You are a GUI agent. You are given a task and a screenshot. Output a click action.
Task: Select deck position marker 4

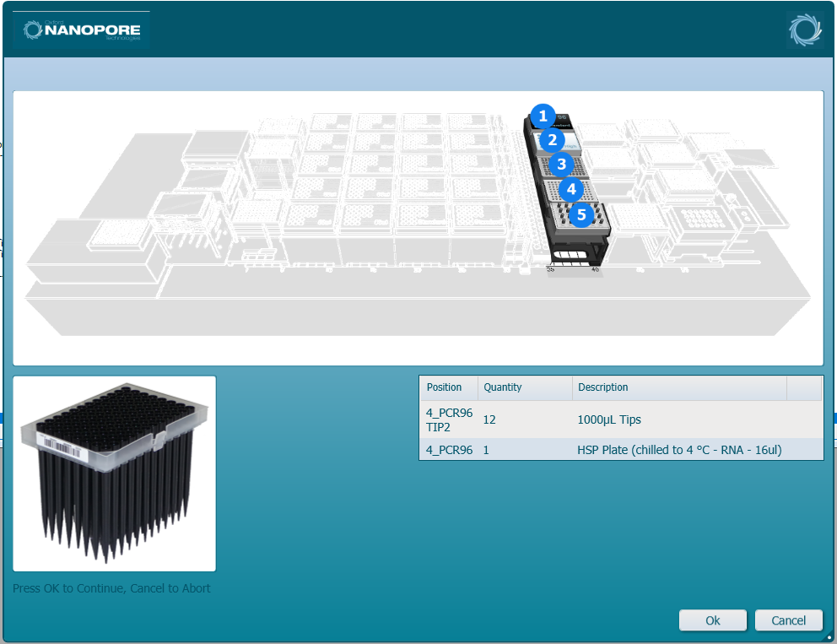click(571, 190)
